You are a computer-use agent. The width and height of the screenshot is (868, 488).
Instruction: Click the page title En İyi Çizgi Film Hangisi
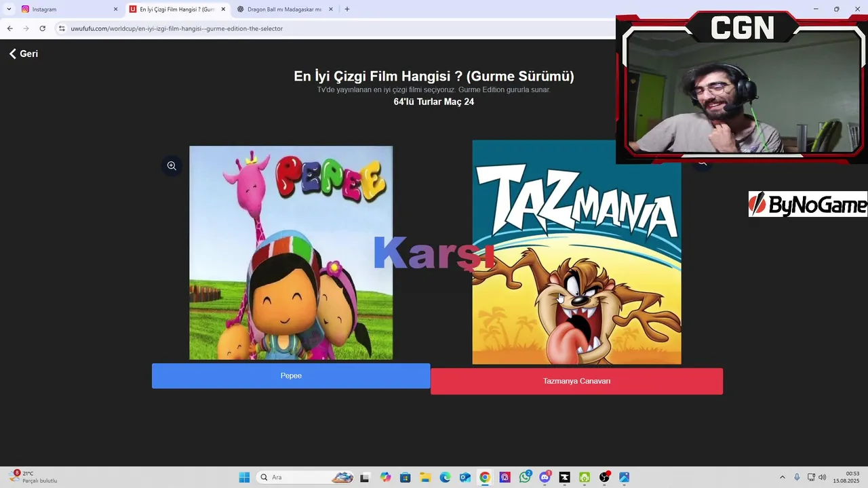tap(434, 76)
